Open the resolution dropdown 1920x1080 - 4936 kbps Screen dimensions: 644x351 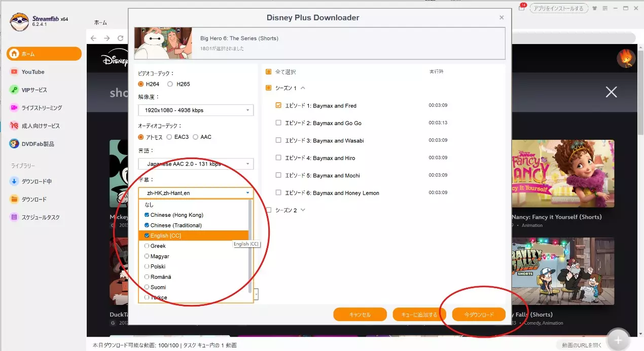(196, 110)
